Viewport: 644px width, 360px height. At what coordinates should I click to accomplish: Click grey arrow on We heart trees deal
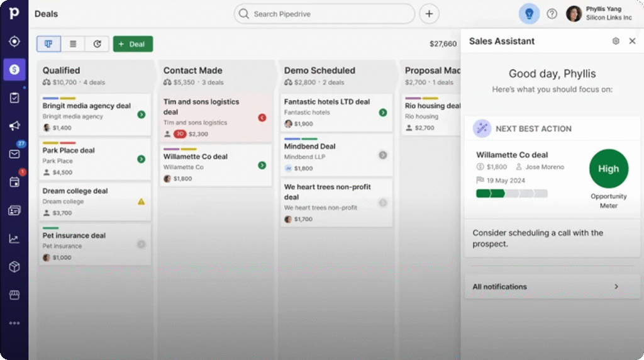point(383,203)
